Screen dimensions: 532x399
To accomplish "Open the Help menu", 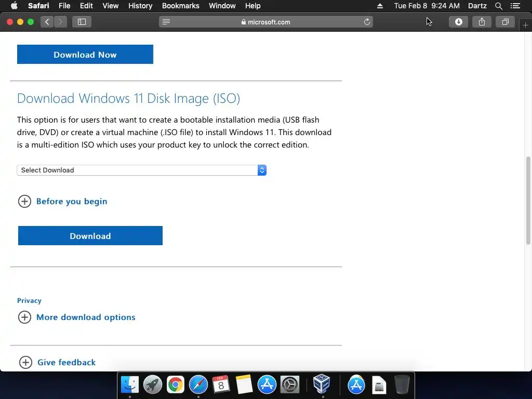I will click(253, 6).
